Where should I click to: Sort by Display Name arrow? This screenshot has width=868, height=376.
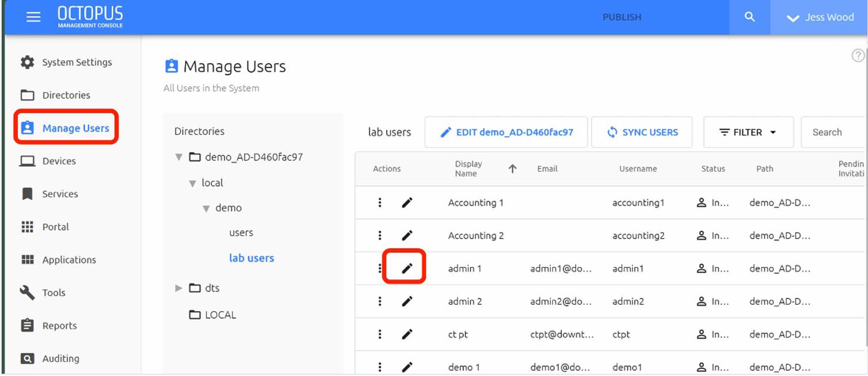(x=512, y=168)
